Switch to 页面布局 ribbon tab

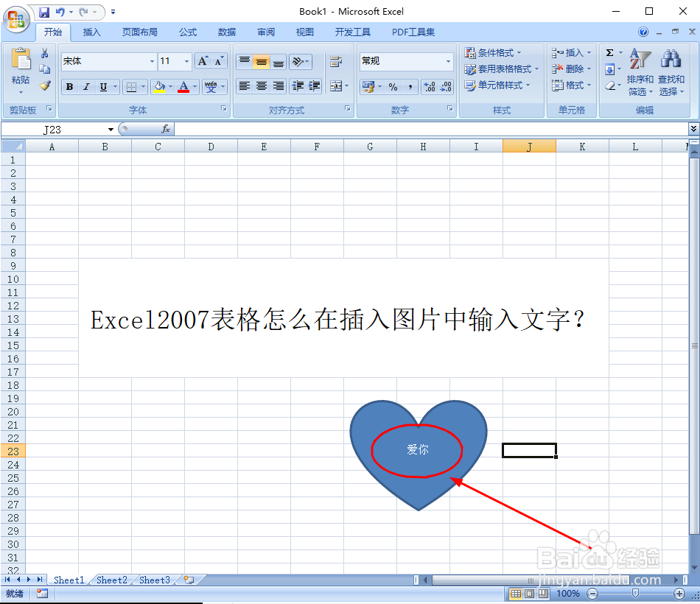140,32
